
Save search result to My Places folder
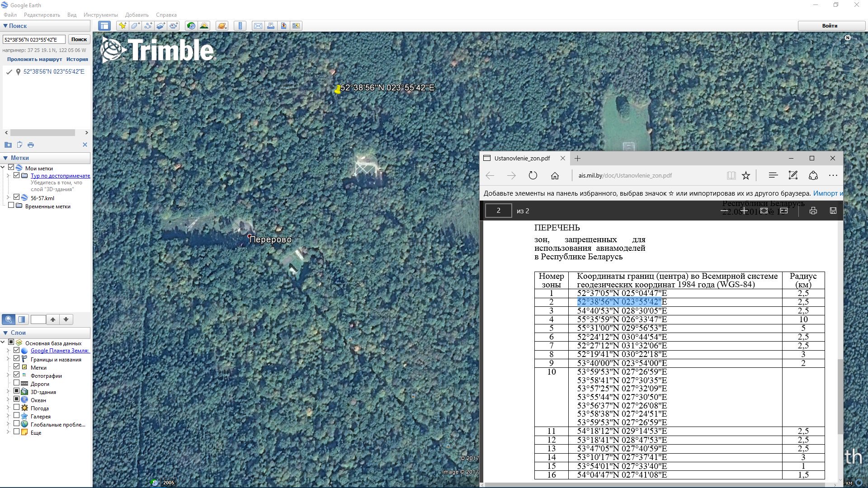[x=8, y=145]
